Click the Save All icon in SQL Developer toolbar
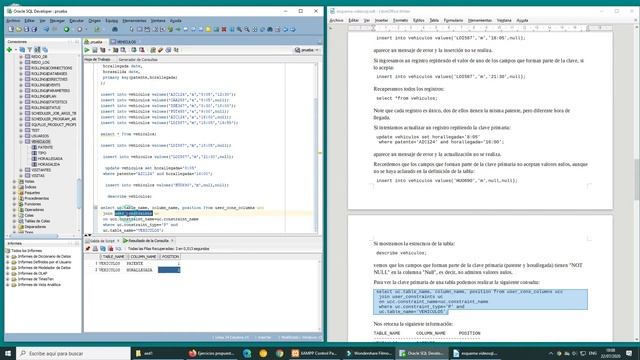This screenshot has height=360, width=640. (34, 29)
